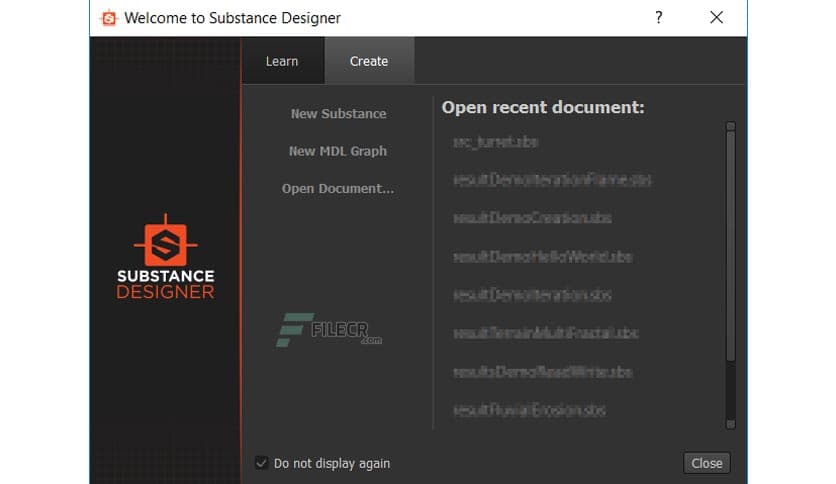Open recent file resultDemoHelloWorld.sbs

543,257
